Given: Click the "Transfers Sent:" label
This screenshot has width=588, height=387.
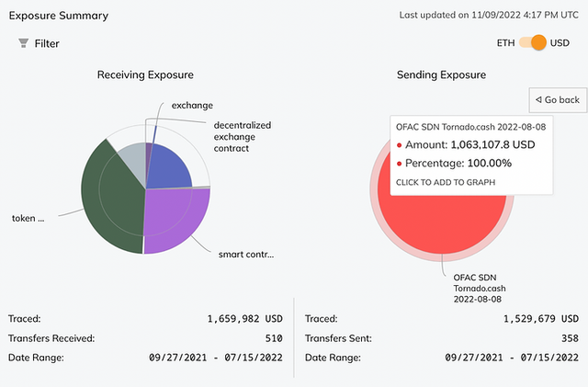Looking at the screenshot, I should (338, 338).
